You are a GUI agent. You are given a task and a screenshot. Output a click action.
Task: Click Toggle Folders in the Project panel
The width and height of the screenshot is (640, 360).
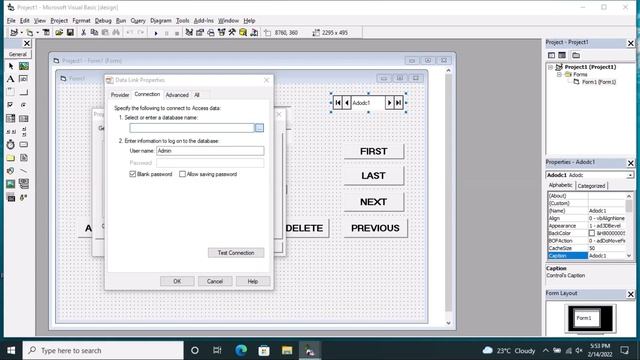[576, 55]
